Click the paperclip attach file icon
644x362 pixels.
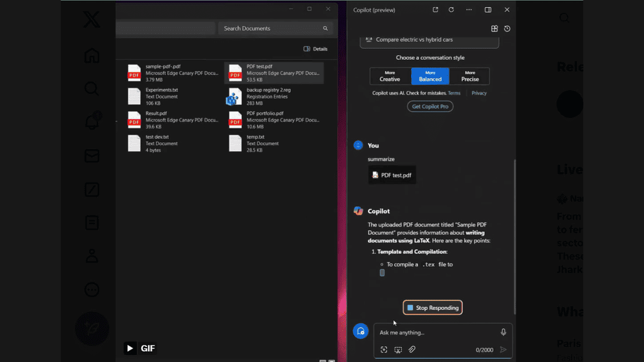(x=412, y=350)
